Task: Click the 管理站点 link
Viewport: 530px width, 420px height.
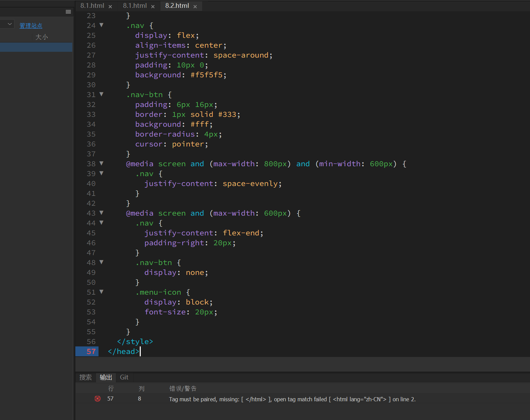Action: (31, 26)
